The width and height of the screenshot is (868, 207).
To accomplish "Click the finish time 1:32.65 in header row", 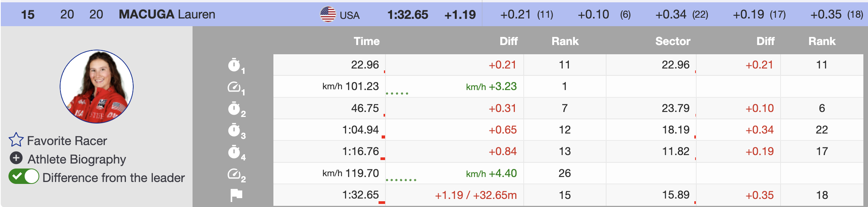I will (407, 15).
